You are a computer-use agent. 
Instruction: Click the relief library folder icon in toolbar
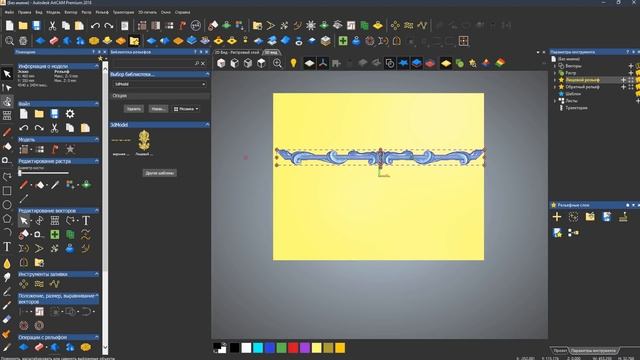[134, 41]
